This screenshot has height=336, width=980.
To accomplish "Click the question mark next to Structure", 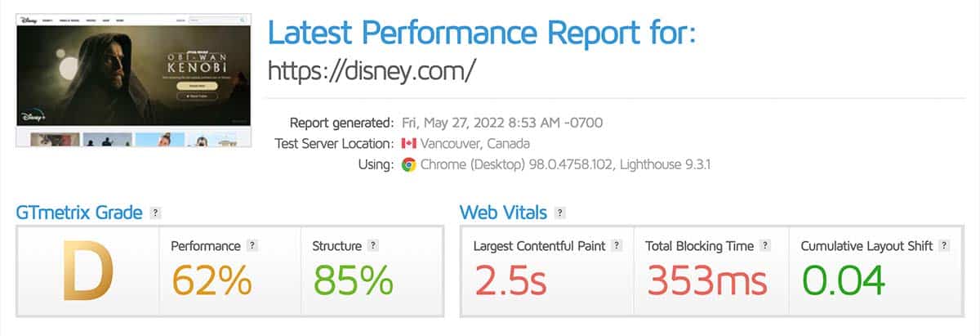I will [x=372, y=245].
